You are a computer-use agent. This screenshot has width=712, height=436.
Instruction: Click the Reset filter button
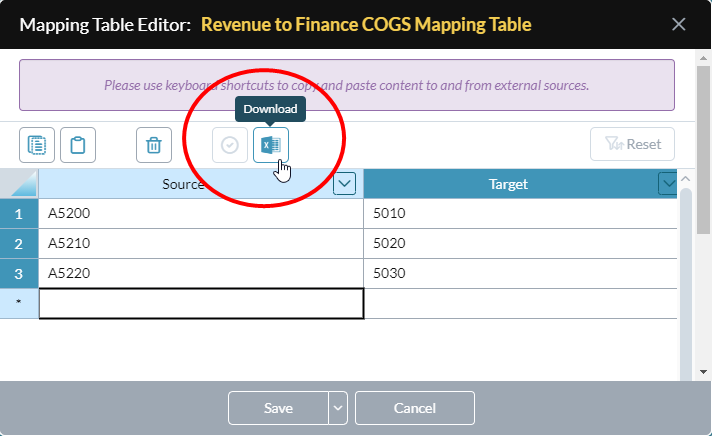pyautogui.click(x=632, y=144)
